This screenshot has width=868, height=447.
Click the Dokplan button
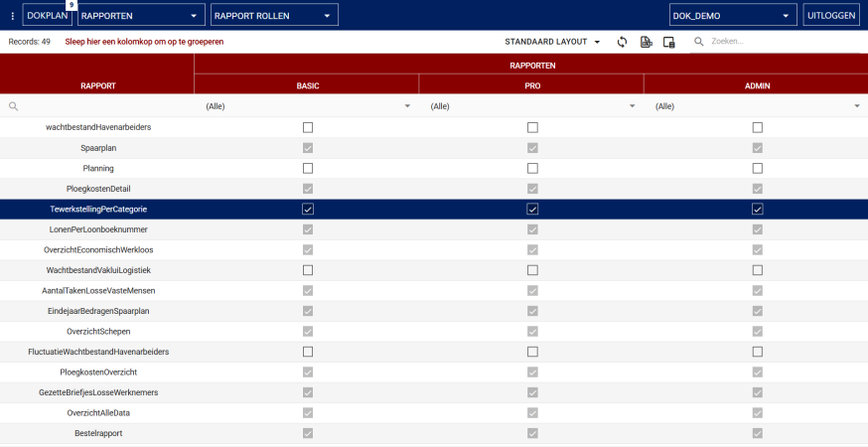pyautogui.click(x=48, y=16)
